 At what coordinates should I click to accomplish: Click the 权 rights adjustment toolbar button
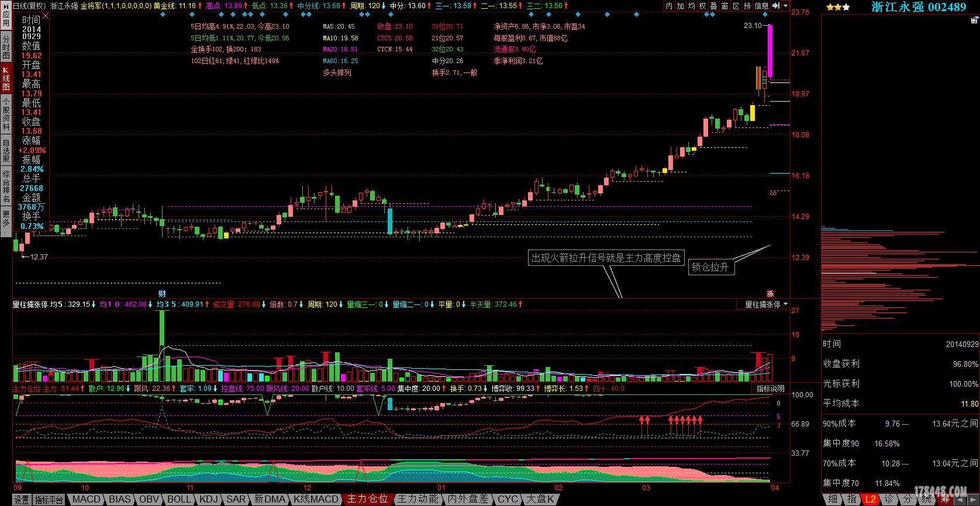coord(703,5)
